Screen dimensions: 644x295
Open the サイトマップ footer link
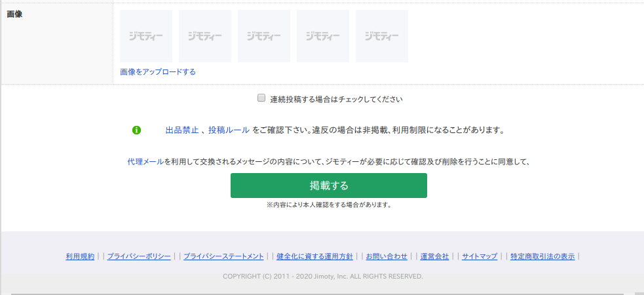[480, 256]
